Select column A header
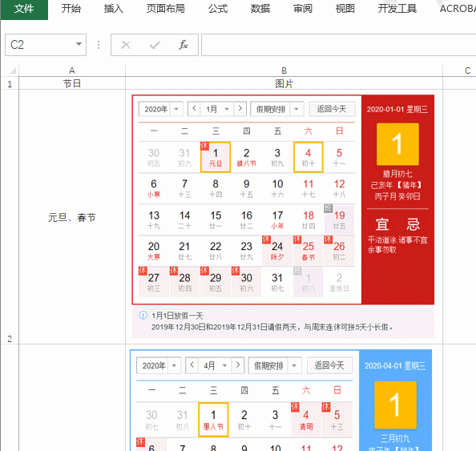The width and height of the screenshot is (476, 451). [x=72, y=70]
